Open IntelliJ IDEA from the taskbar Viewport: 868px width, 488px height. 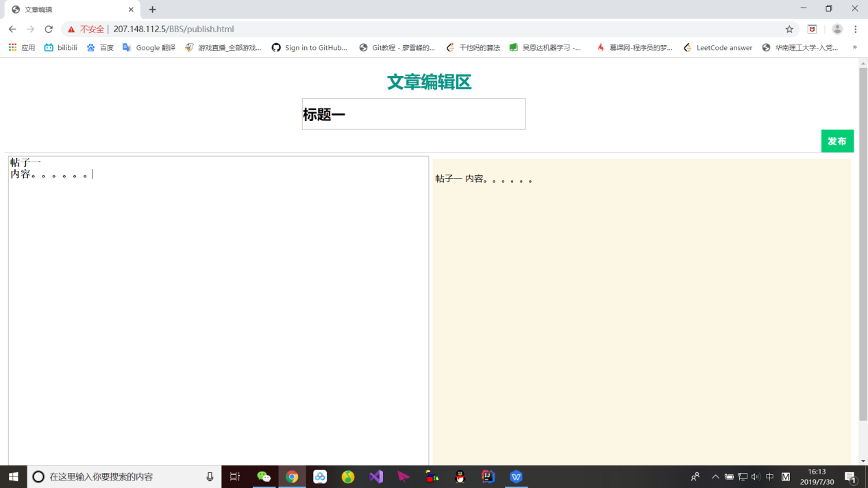coord(488,476)
